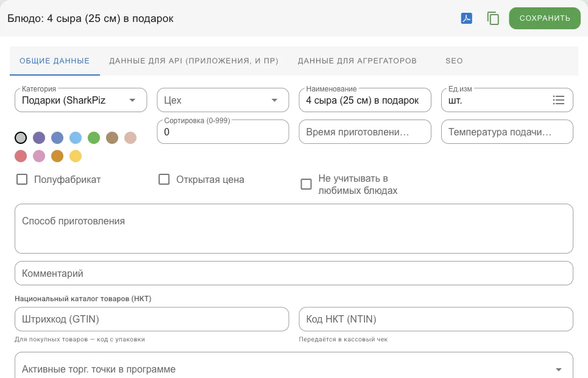The height and width of the screenshot is (378, 588).
Task: Click the Способ приготовления text area
Action: pyautogui.click(x=294, y=229)
